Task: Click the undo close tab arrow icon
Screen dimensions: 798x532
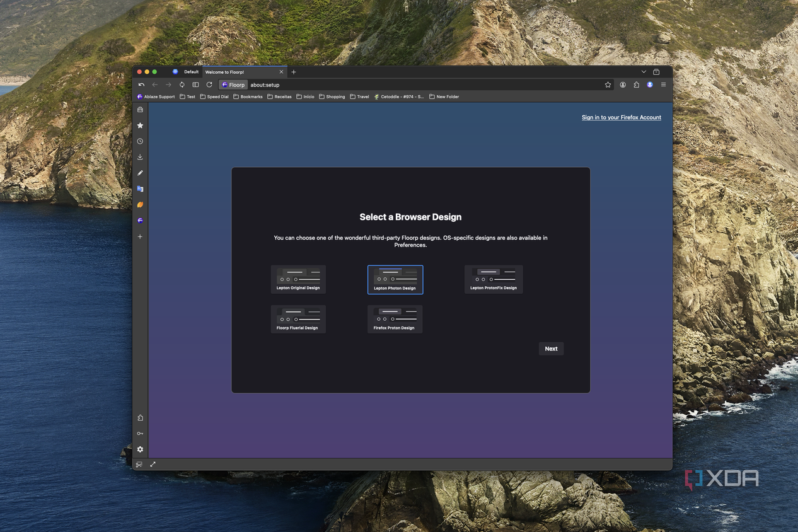Action: coord(141,84)
